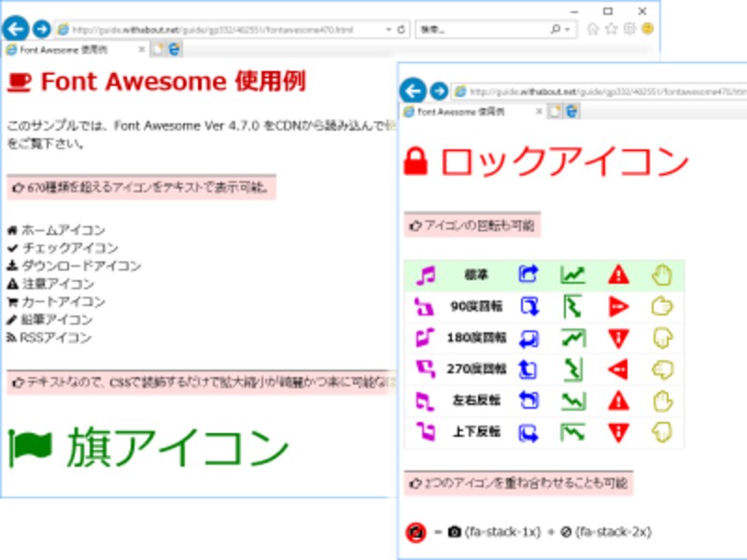The image size is (747, 560).
Task: Click the pencil icon next to 鉛筆アイコン
Action: click(12, 319)
